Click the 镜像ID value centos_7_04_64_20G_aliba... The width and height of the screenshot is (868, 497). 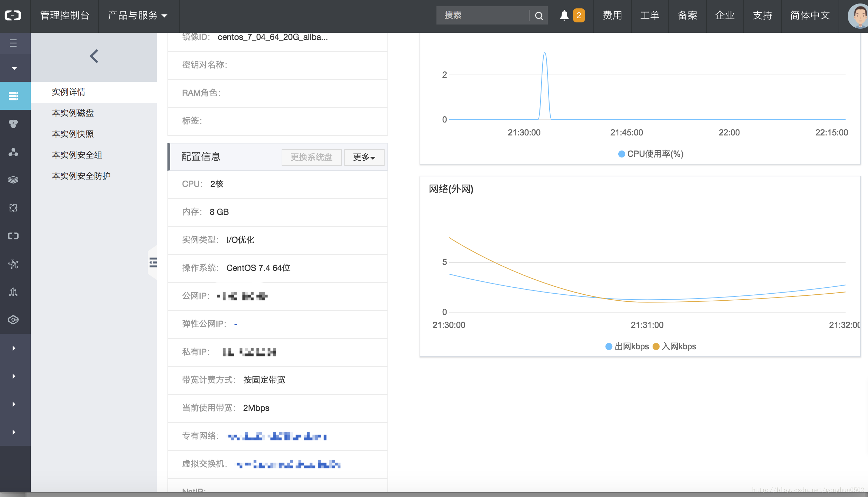coord(273,37)
